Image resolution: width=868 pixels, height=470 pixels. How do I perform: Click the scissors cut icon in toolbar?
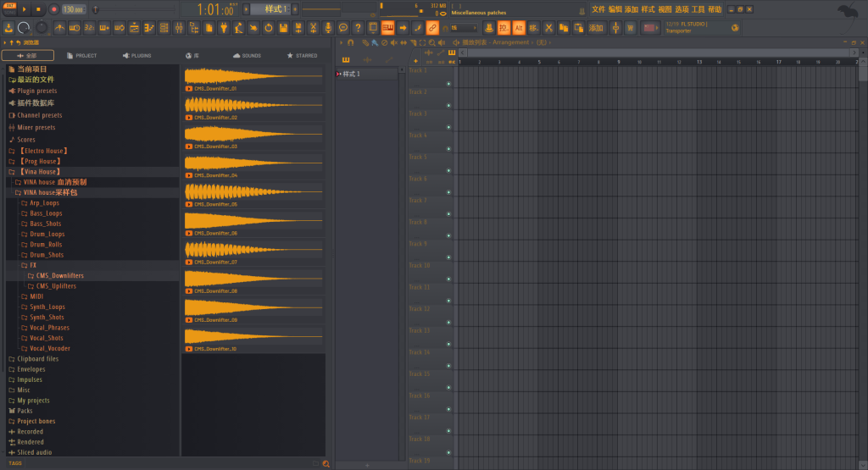click(x=548, y=28)
